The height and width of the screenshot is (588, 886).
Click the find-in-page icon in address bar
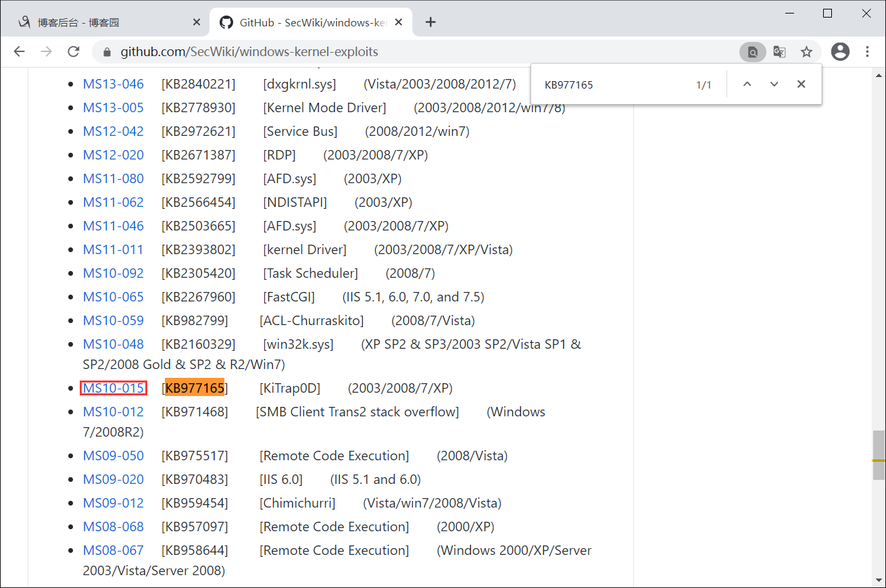click(752, 51)
